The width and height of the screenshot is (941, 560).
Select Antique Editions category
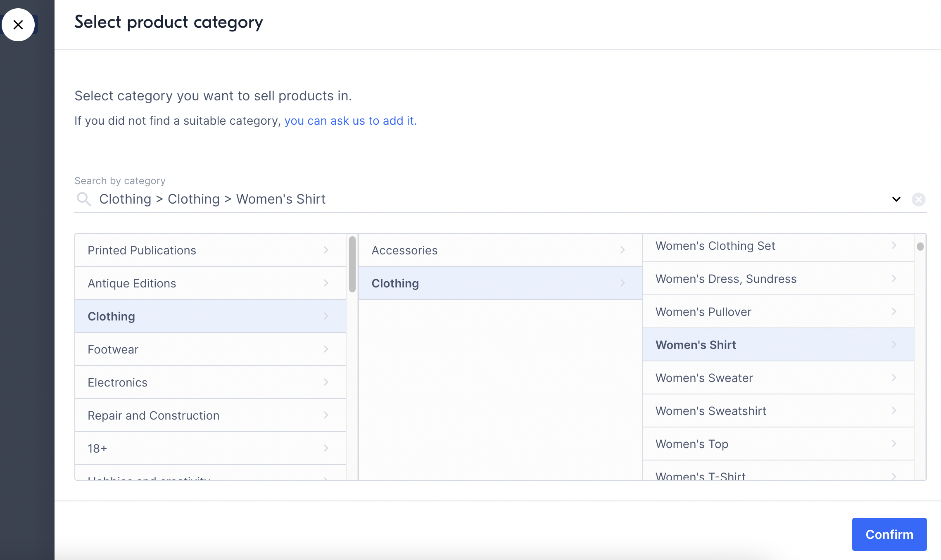(210, 283)
